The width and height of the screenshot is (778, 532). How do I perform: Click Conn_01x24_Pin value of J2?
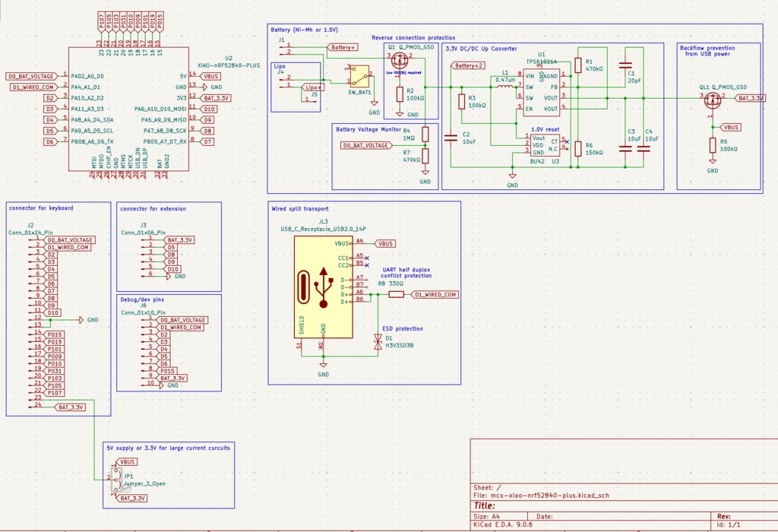coord(30,233)
